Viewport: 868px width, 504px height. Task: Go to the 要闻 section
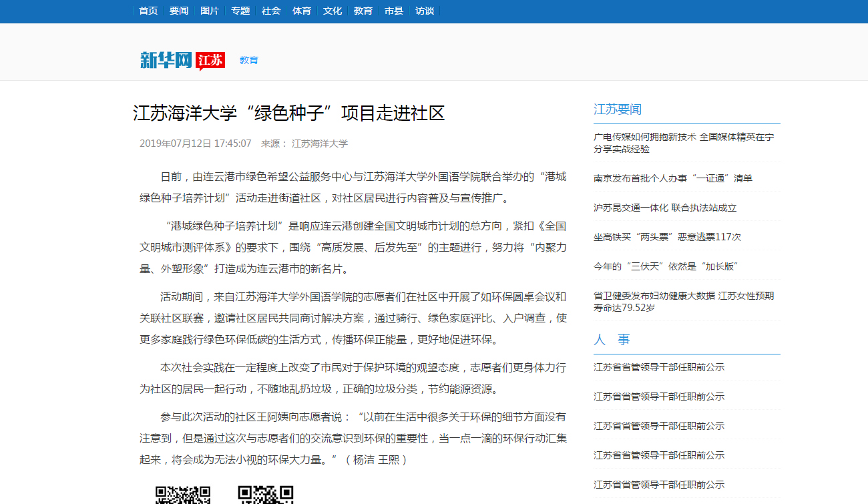click(x=179, y=11)
